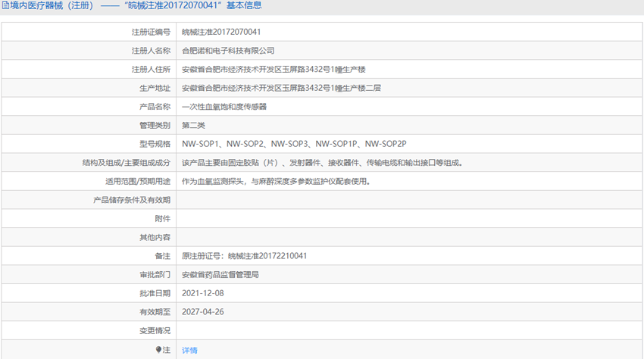Screen dimensions: 644x359
Task: Click the 其他内容 row label
Action: (155, 237)
